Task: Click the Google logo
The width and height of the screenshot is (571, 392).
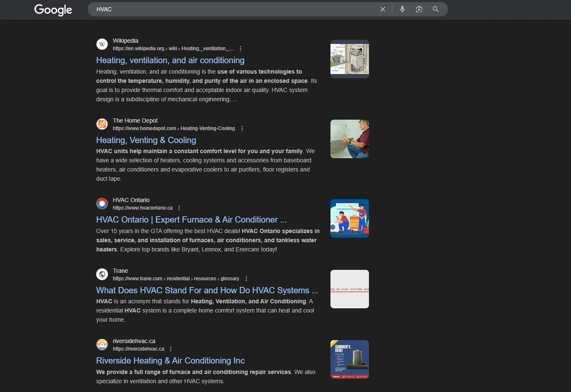Action: [x=53, y=10]
